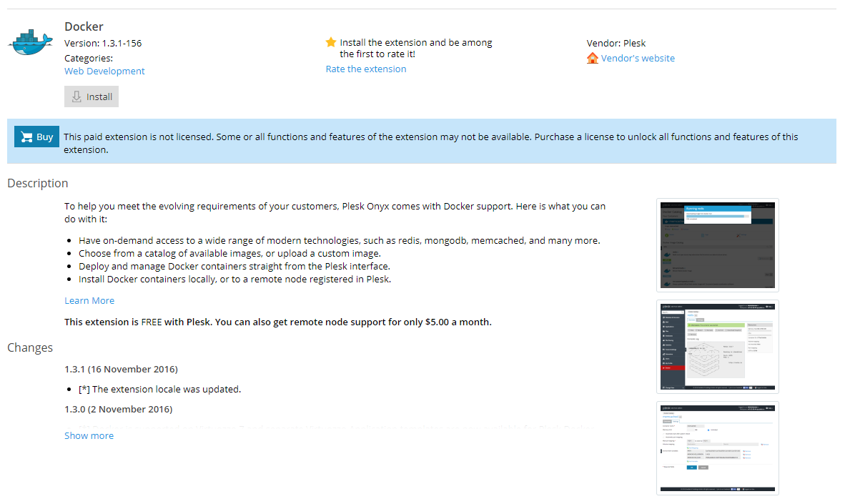This screenshot has width=845, height=504.
Task: Open the Web Development category link
Action: coord(104,71)
